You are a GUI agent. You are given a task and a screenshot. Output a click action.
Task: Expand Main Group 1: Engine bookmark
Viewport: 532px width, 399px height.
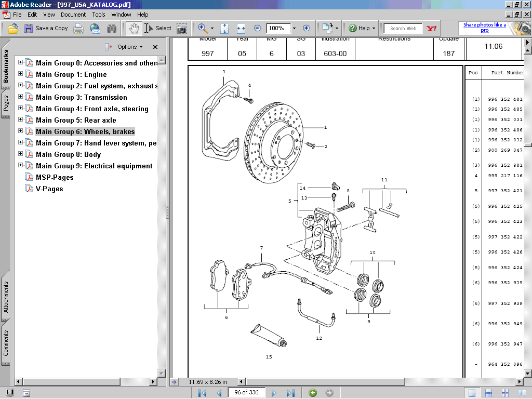tap(20, 74)
